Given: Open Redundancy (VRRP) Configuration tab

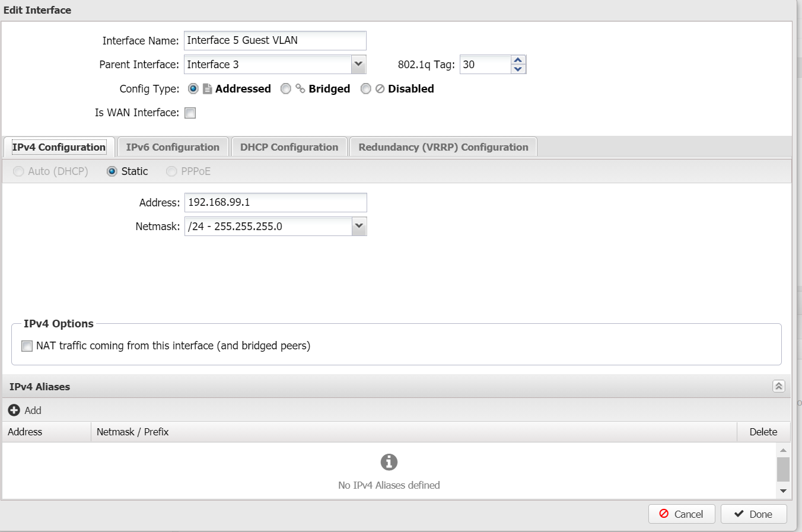Looking at the screenshot, I should coord(443,147).
